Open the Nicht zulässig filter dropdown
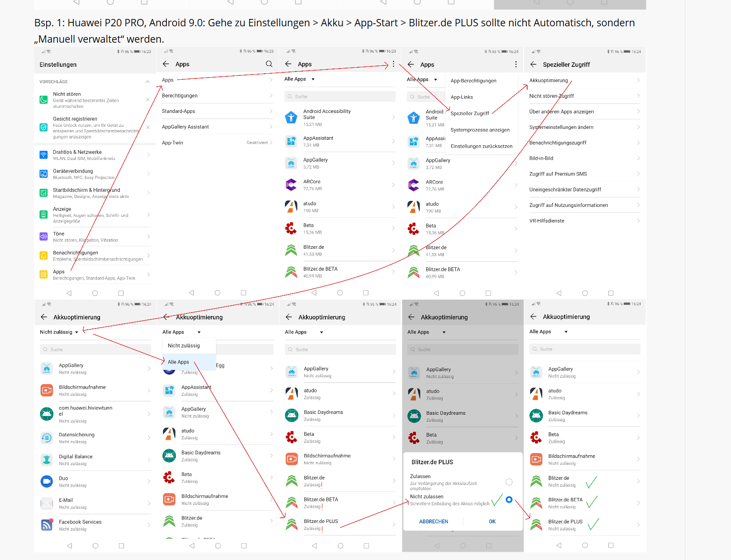 59,332
